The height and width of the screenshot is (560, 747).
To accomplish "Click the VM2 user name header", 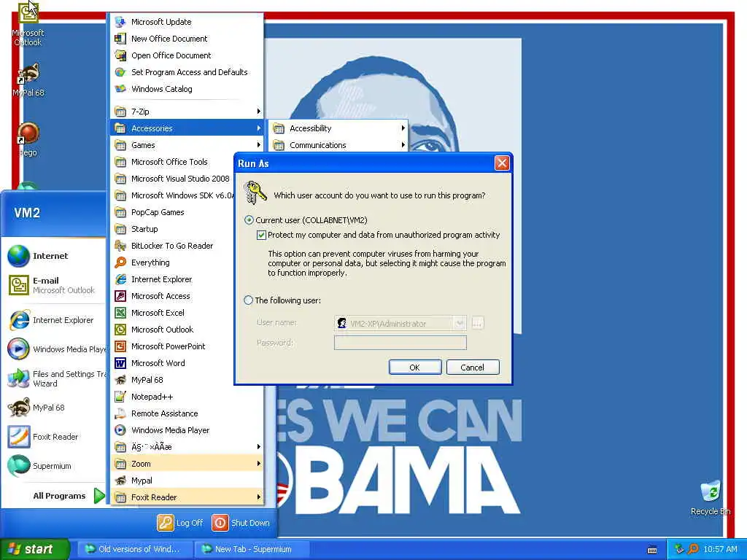I will (27, 213).
